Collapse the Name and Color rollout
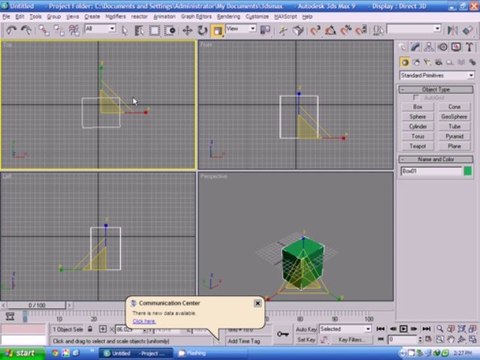This screenshot has height=360, width=480. click(436, 159)
